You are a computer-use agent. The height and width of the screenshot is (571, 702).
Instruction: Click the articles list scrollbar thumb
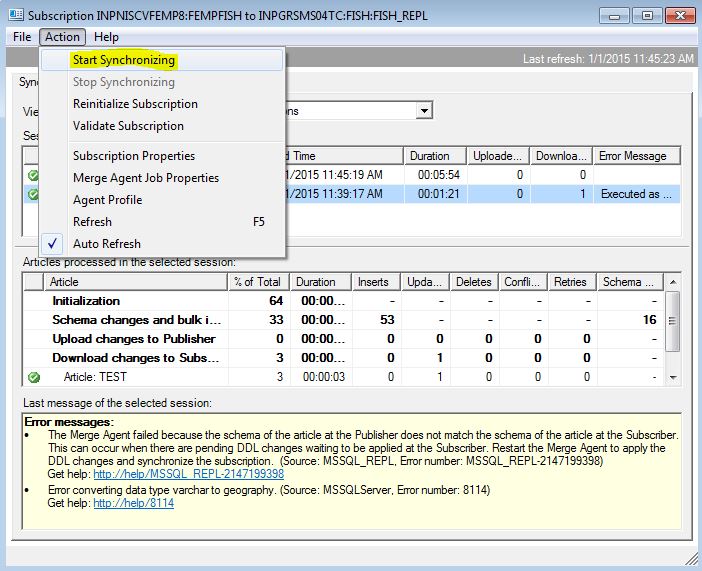coord(672,321)
